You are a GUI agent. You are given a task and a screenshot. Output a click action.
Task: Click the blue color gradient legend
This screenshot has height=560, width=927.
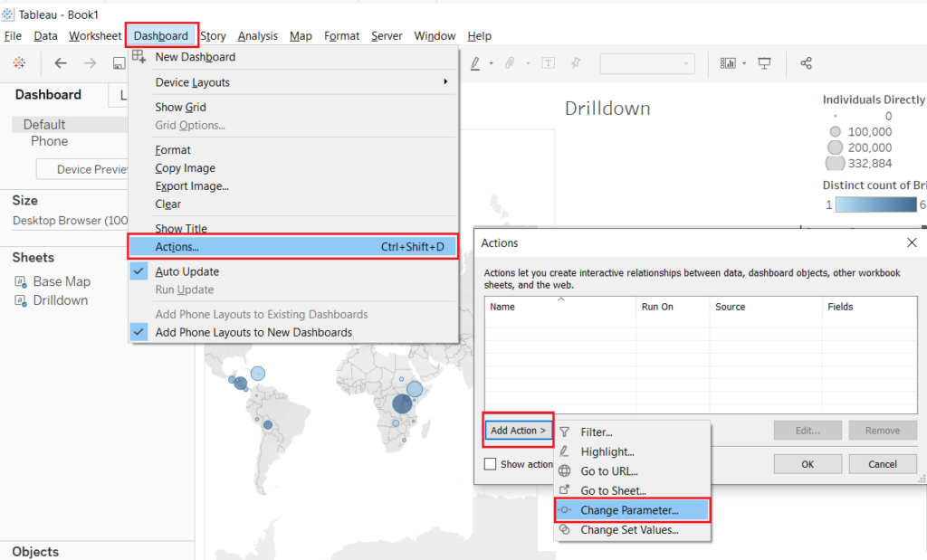click(x=875, y=204)
